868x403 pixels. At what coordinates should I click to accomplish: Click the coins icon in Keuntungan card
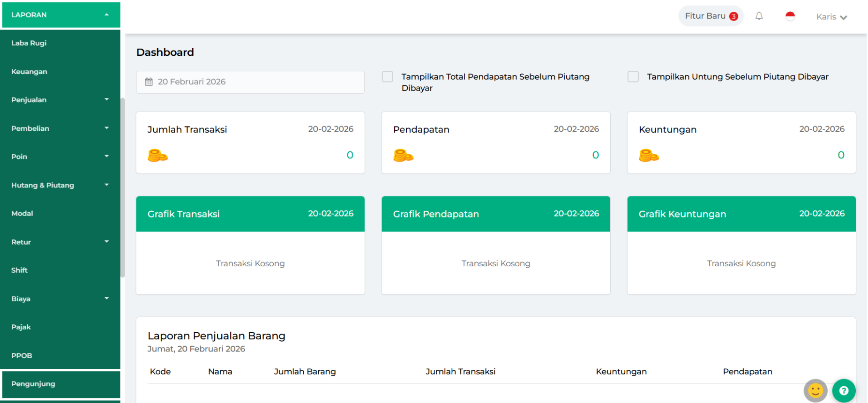coord(649,155)
